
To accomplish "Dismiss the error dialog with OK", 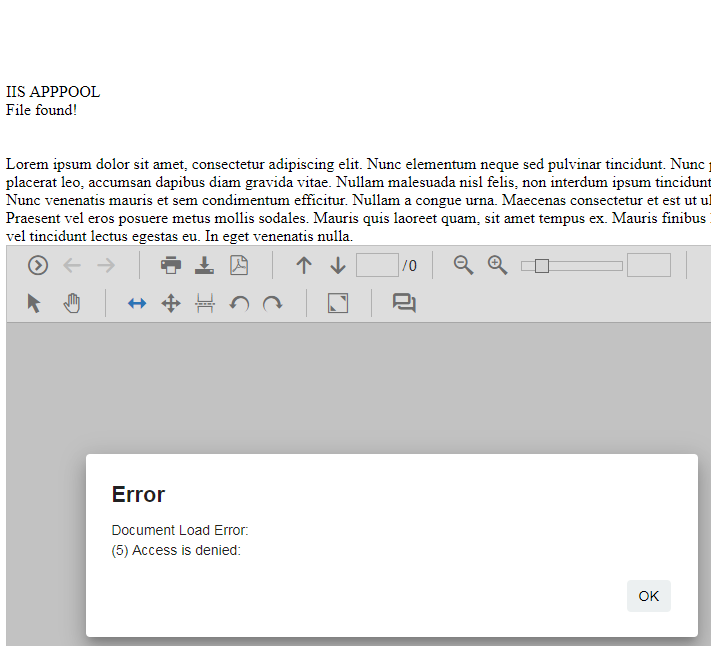I will point(648,596).
